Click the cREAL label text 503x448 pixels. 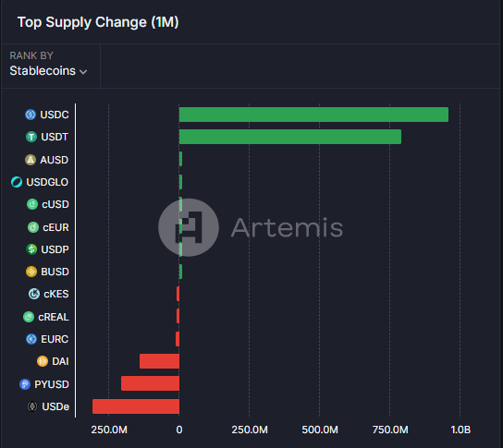click(54, 317)
